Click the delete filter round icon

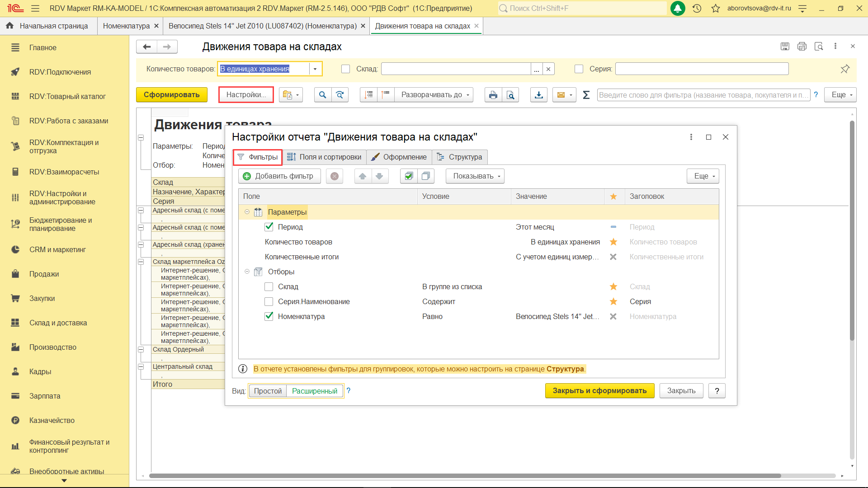tap(335, 176)
